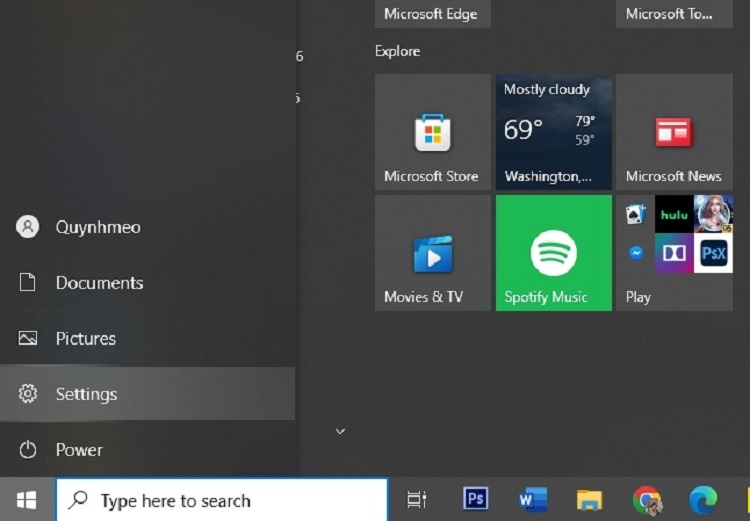Image resolution: width=750 pixels, height=521 pixels.
Task: Open Hulu in the Play folder
Action: click(674, 214)
